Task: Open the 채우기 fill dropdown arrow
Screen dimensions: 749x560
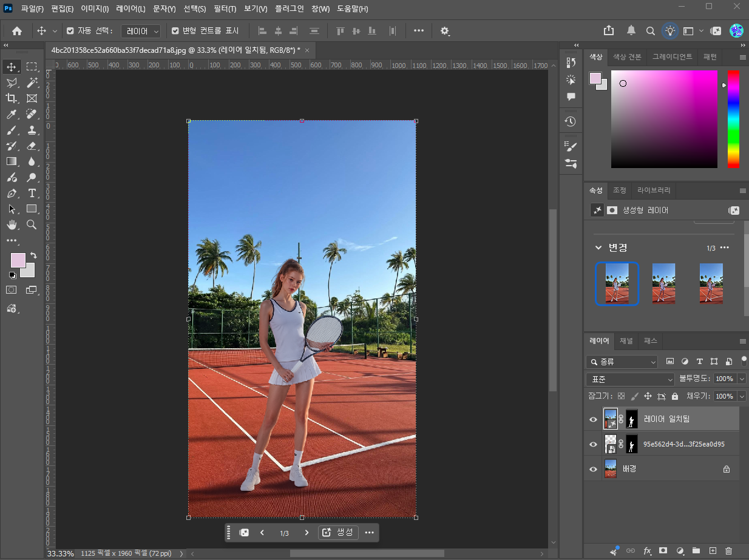Action: (x=742, y=396)
